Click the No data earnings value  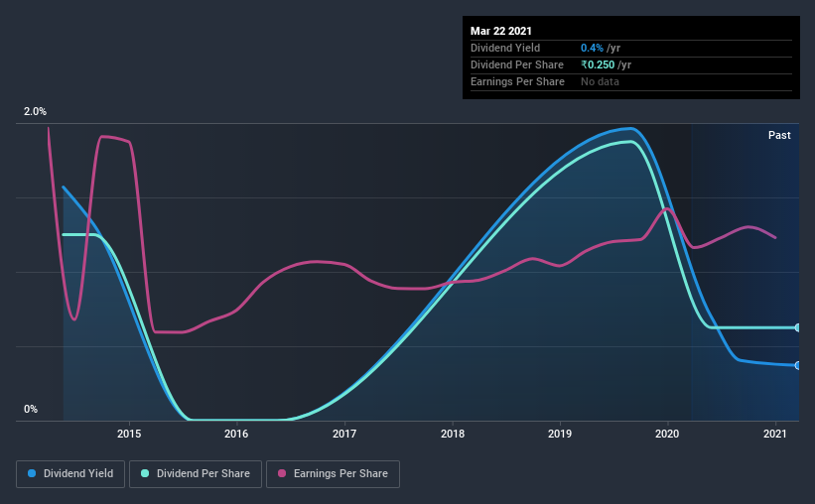600,81
